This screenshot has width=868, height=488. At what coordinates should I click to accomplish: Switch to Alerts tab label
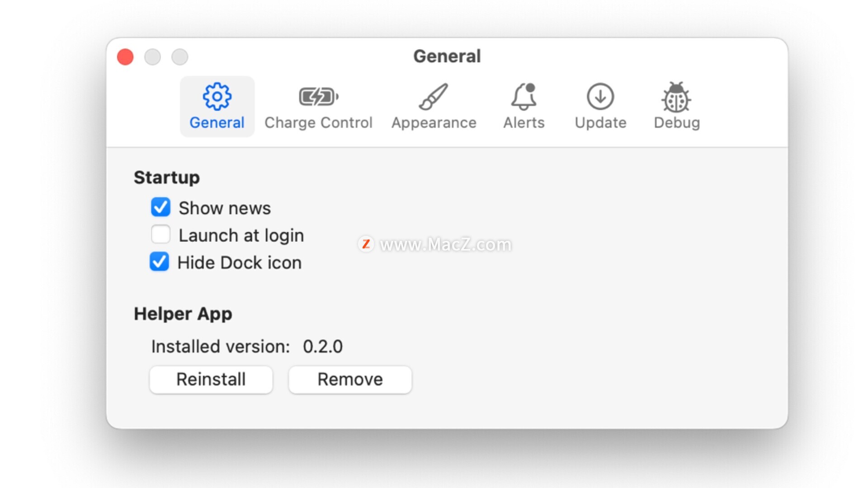(524, 123)
